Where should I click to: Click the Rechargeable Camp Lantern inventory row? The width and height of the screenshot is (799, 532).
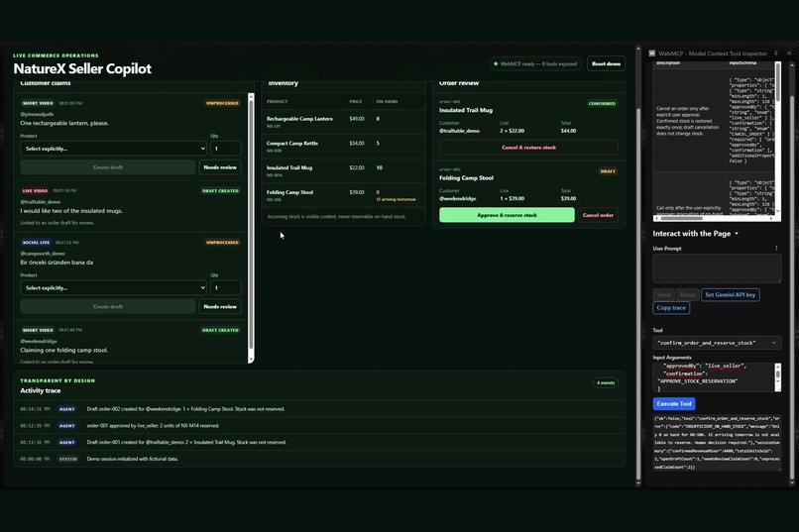(x=343, y=122)
